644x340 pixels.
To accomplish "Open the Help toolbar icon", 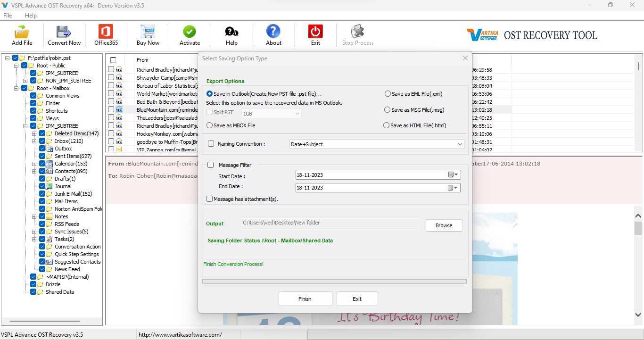I will 231,32.
